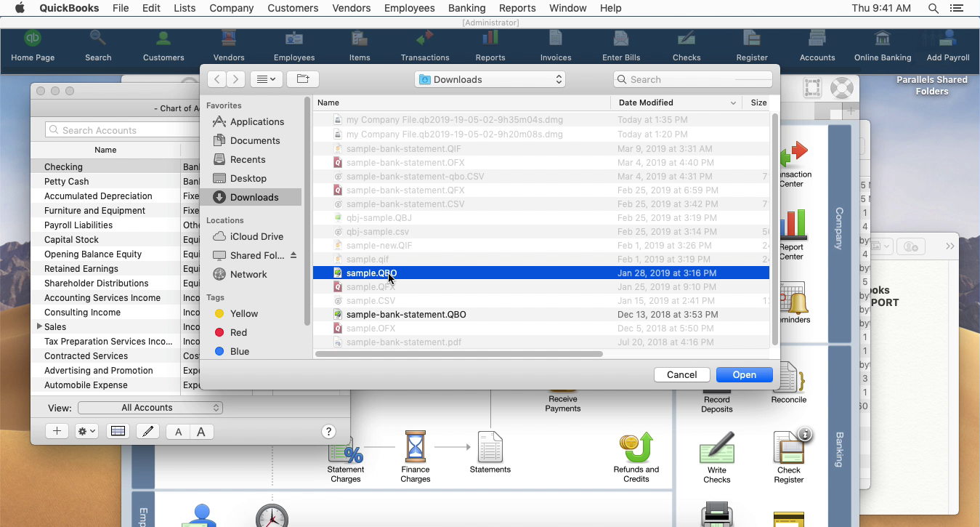Screen dimensions: 980x527
Task: Open Finance Charges icon
Action: pos(416,456)
